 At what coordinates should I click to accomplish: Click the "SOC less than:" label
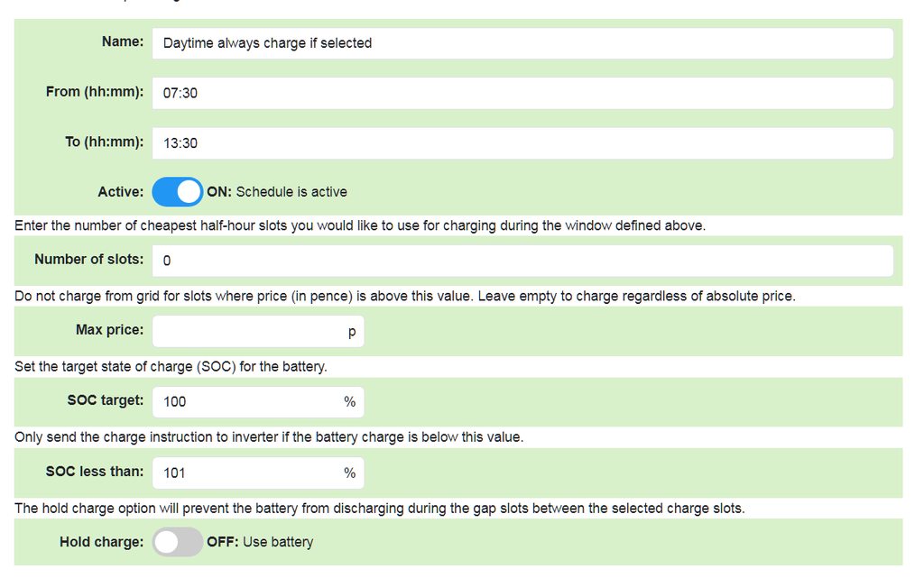(x=95, y=472)
